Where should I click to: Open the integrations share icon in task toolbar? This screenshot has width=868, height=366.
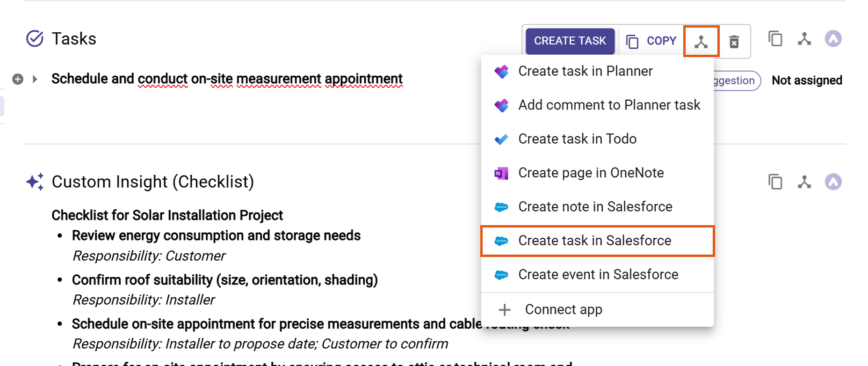tap(701, 42)
